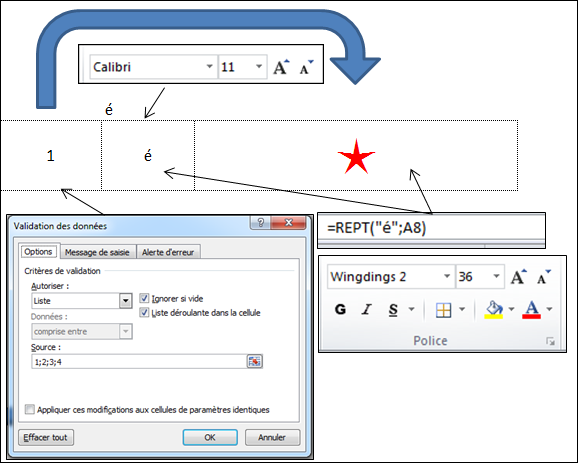
Task: Toggle italic formatting icon
Action: pos(366,309)
